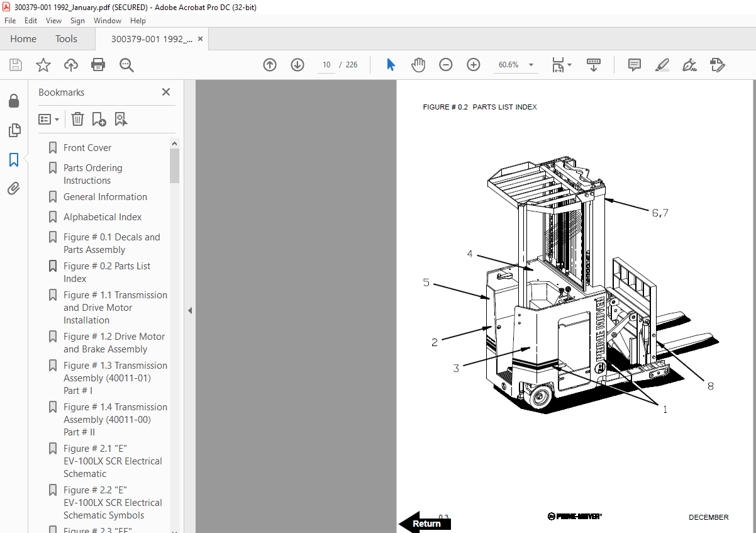Open the View menu
This screenshot has height=533, width=756.
tap(54, 21)
